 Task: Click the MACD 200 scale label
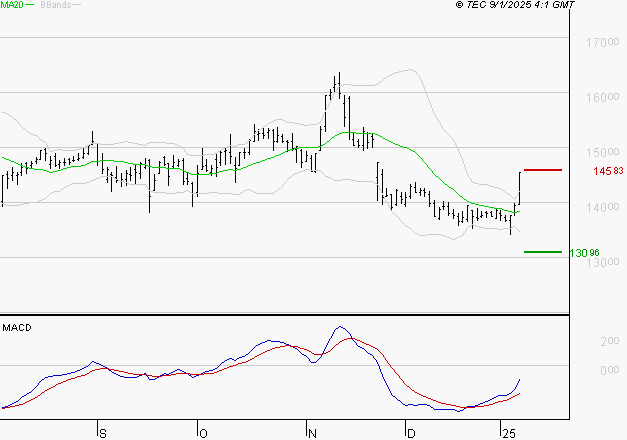point(610,341)
